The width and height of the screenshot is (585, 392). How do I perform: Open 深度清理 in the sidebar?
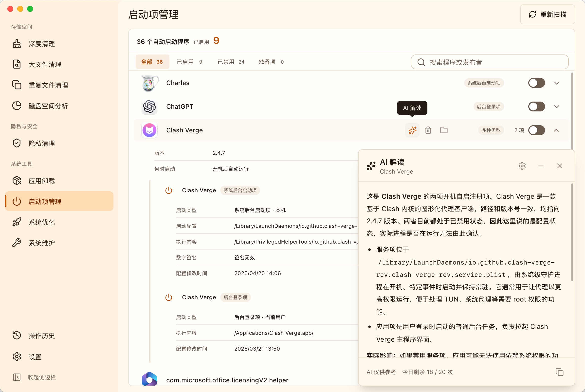59,44
